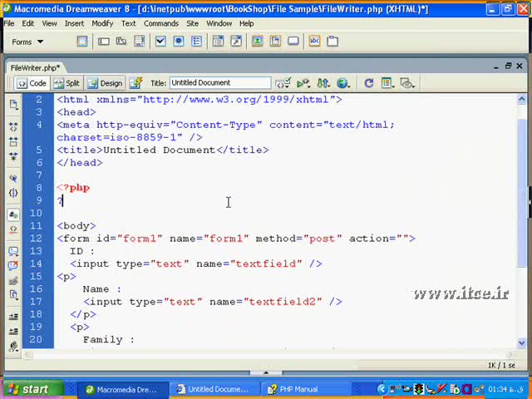Click the <?php text on line 8
The width and height of the screenshot is (532, 399).
tap(73, 188)
